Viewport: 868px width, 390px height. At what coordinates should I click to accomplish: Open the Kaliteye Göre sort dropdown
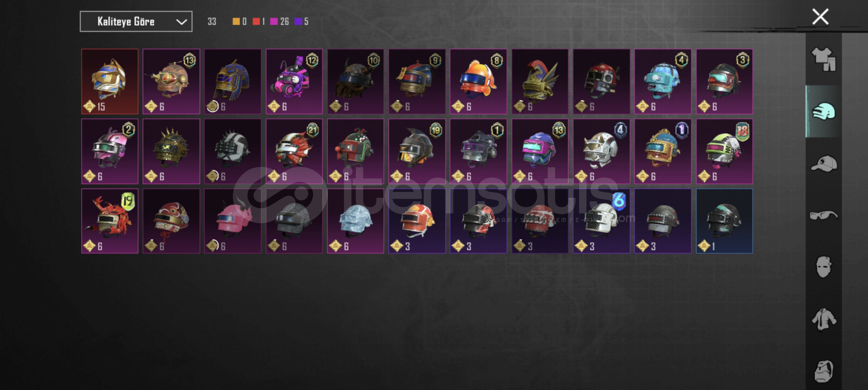[x=136, y=22]
